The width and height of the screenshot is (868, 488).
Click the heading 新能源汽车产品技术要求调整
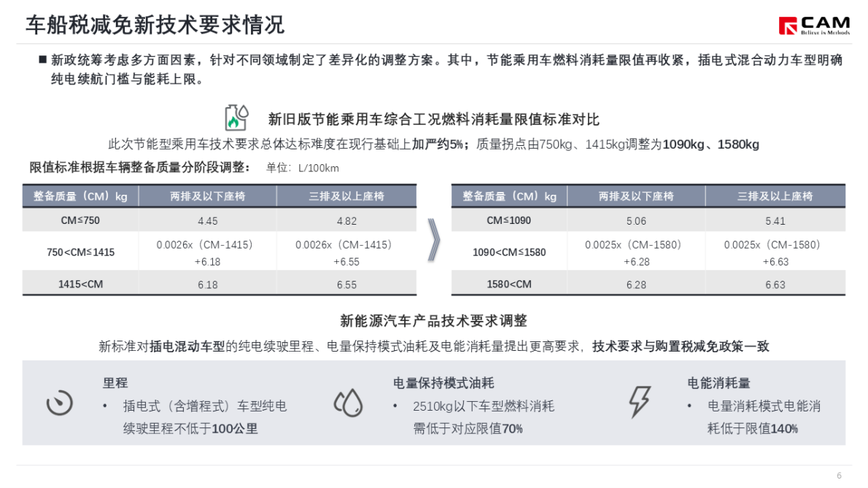435,319
